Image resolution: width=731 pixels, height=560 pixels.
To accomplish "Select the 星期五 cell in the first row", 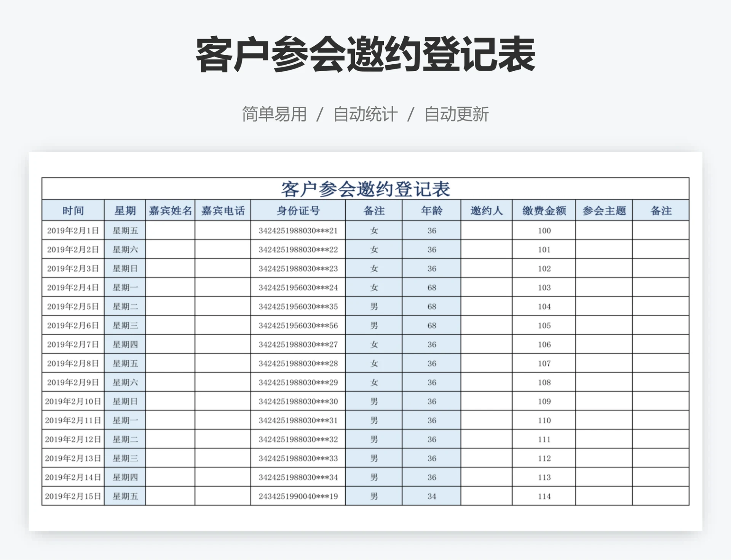I will coord(125,230).
